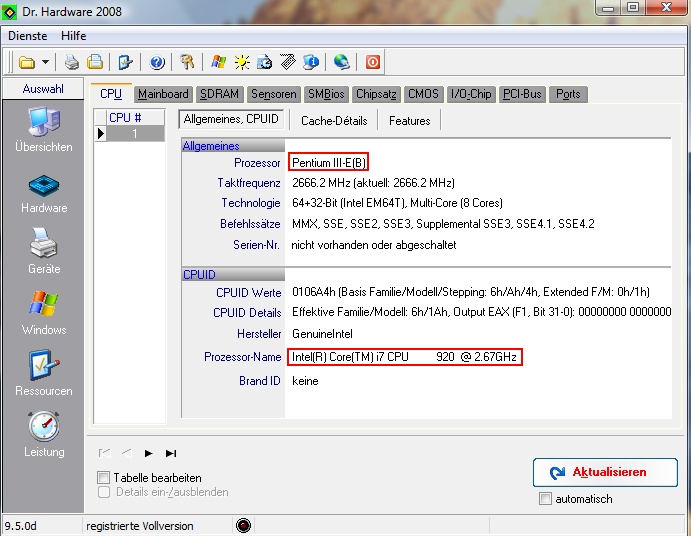Switch to the Sensoren tab
The height and width of the screenshot is (536, 691).
pos(274,94)
